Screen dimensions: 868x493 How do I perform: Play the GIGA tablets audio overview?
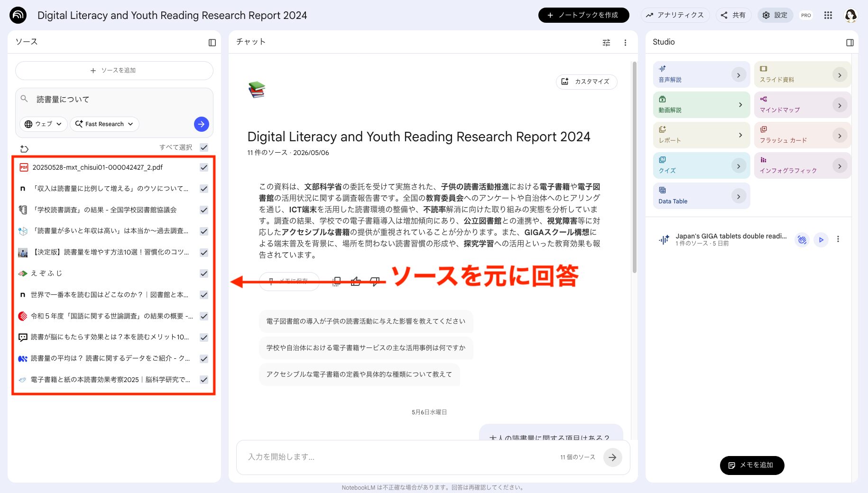point(821,240)
